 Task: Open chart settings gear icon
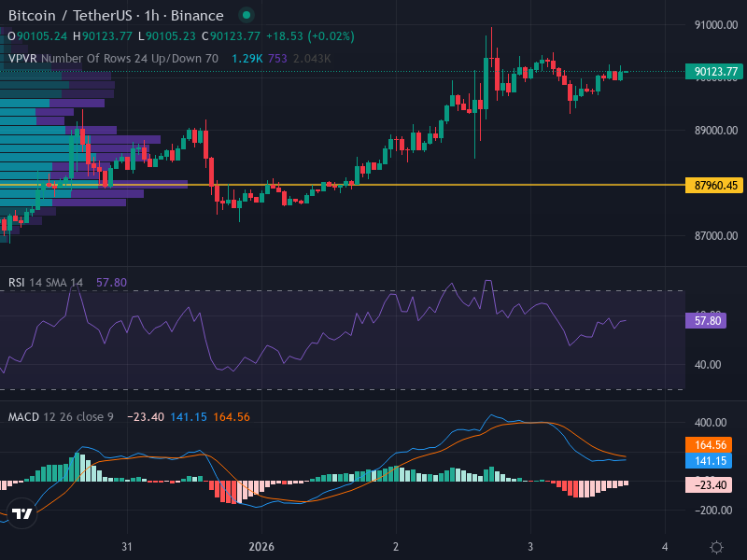(x=716, y=546)
